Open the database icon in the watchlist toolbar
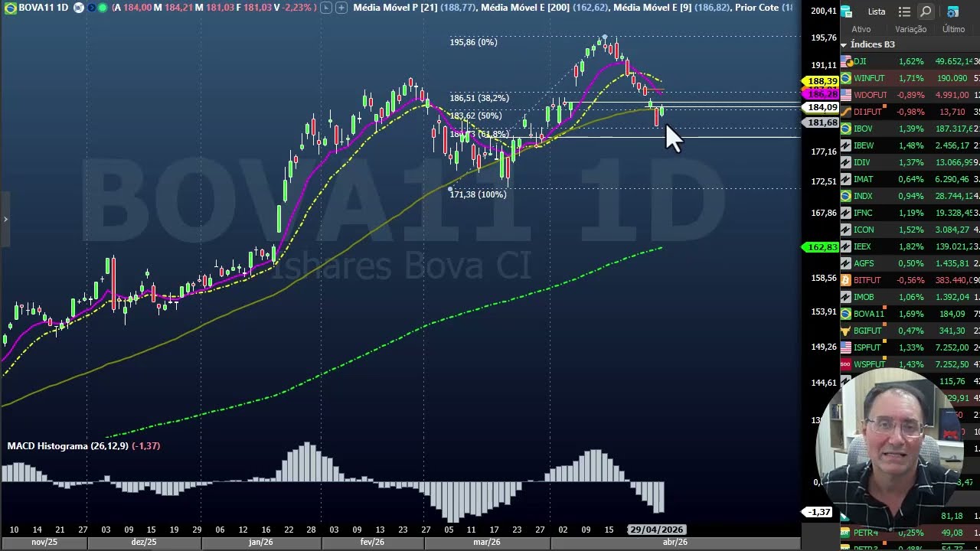 [846, 11]
